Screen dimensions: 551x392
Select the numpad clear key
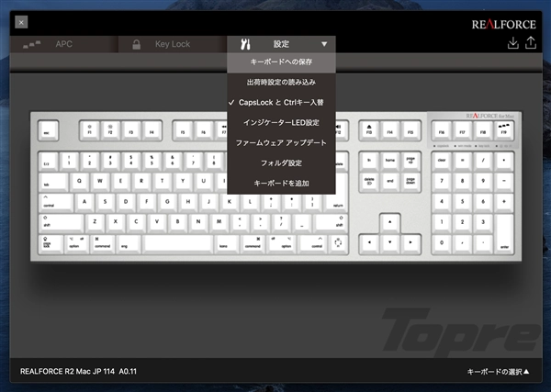[442, 161]
